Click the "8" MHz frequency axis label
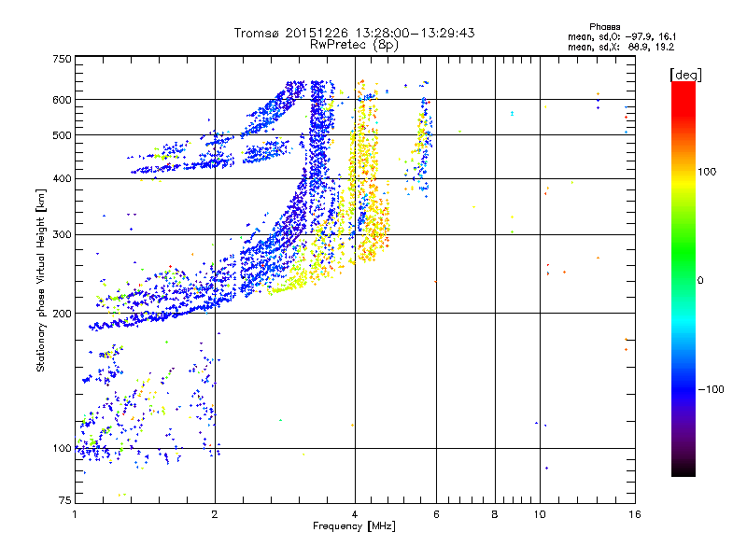 click(x=495, y=514)
